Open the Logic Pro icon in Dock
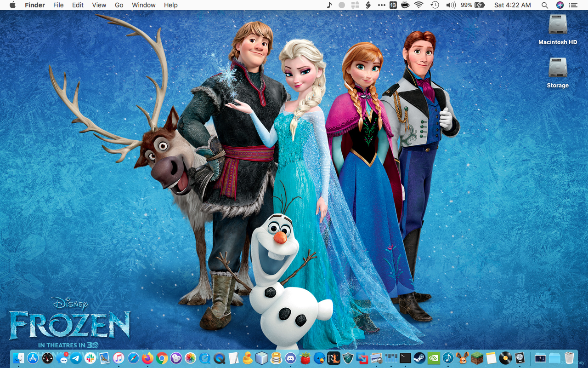Viewport: 588px width, 368px height. 520,358
